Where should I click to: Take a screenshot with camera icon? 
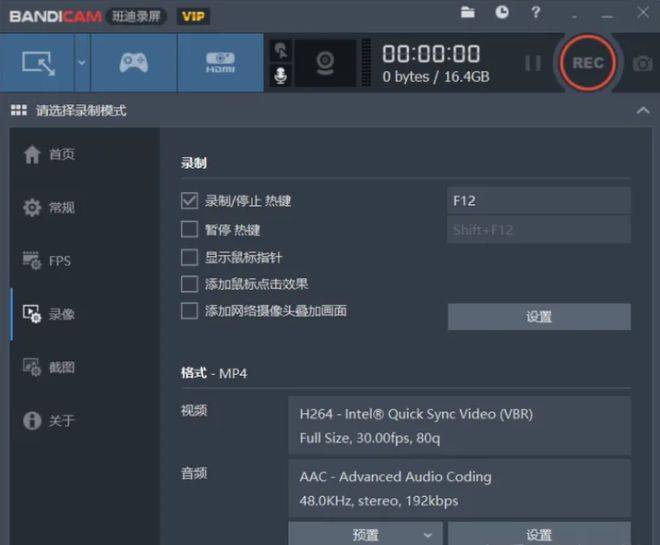[x=642, y=64]
